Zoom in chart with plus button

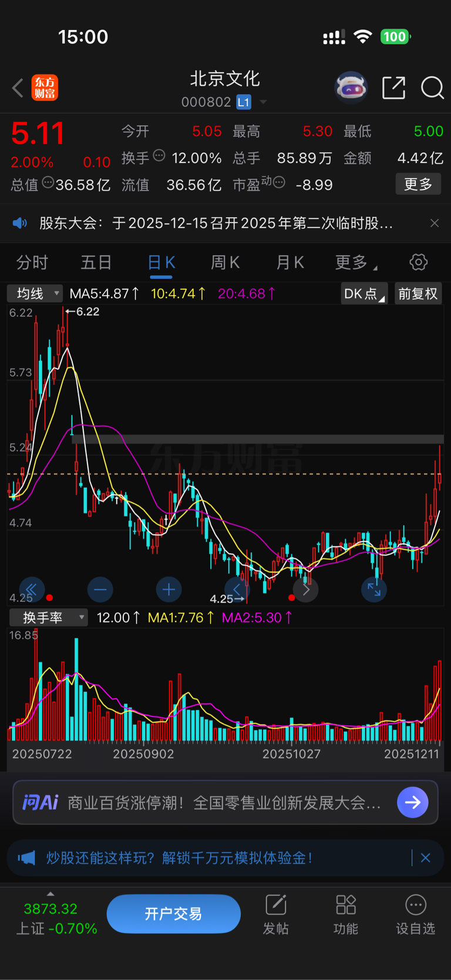(x=169, y=590)
